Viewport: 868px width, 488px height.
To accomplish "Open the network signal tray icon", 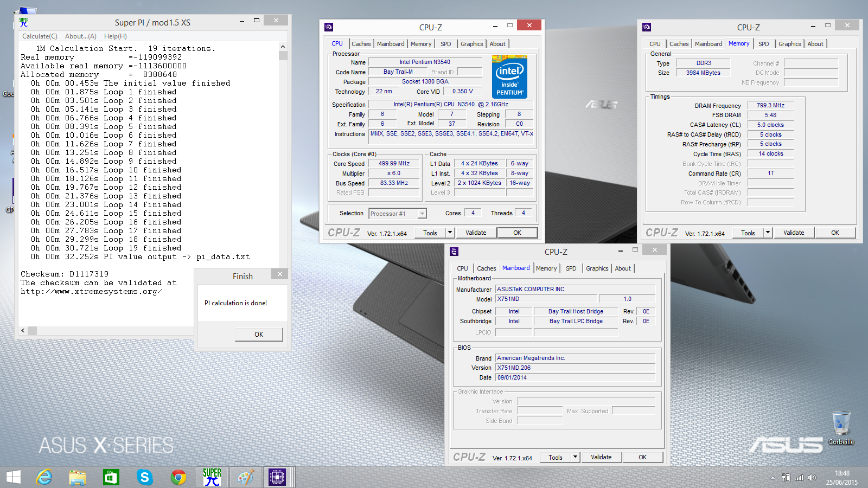I will pyautogui.click(x=799, y=478).
